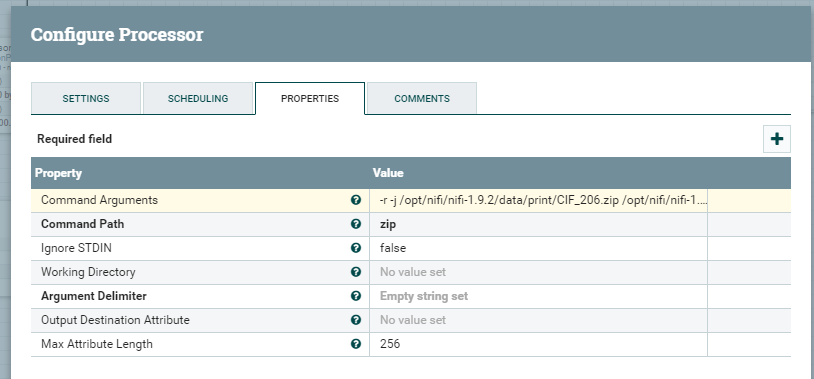The height and width of the screenshot is (379, 814).
Task: Click the plus icon to add a new property
Action: point(777,139)
